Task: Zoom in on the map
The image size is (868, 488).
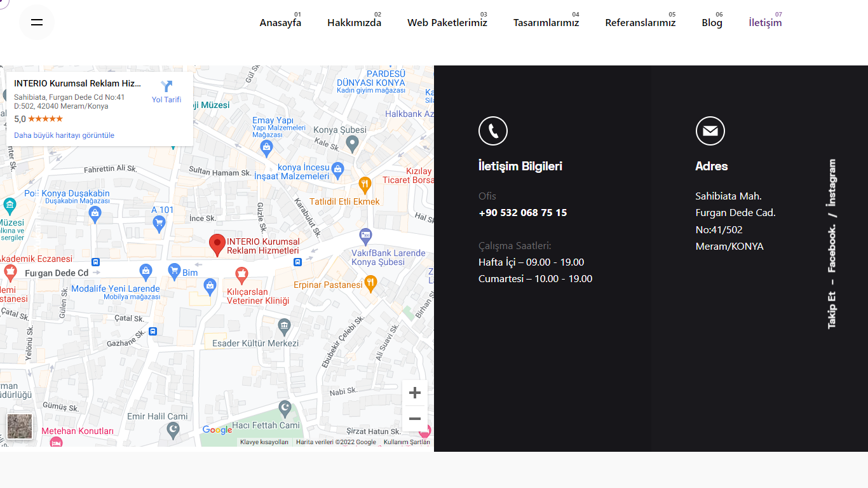Action: pyautogui.click(x=415, y=393)
